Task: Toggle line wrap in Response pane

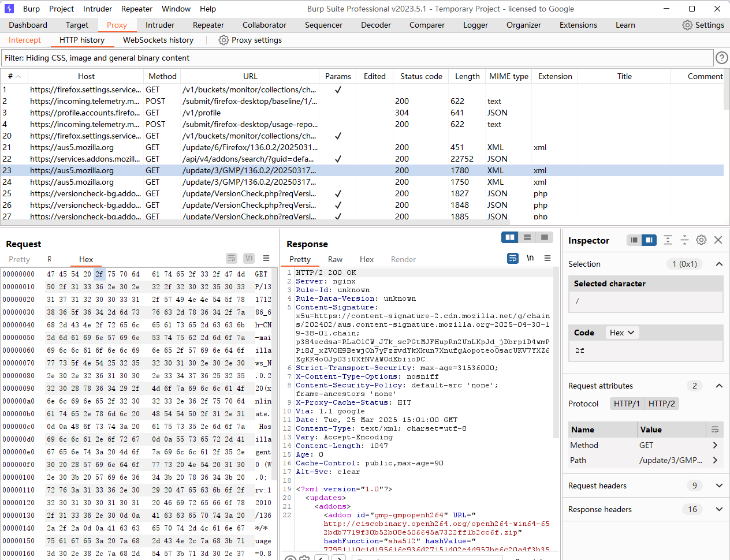Action: coord(513,258)
